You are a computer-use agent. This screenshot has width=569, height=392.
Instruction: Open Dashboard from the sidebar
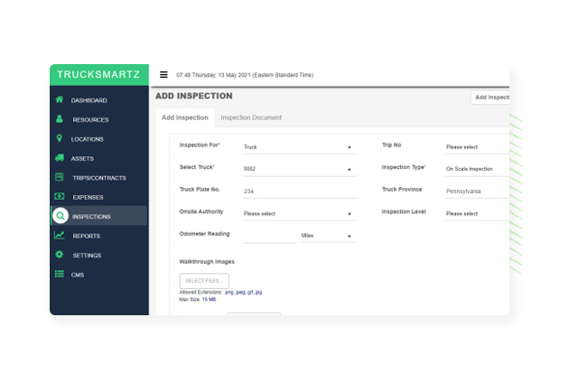[x=89, y=100]
